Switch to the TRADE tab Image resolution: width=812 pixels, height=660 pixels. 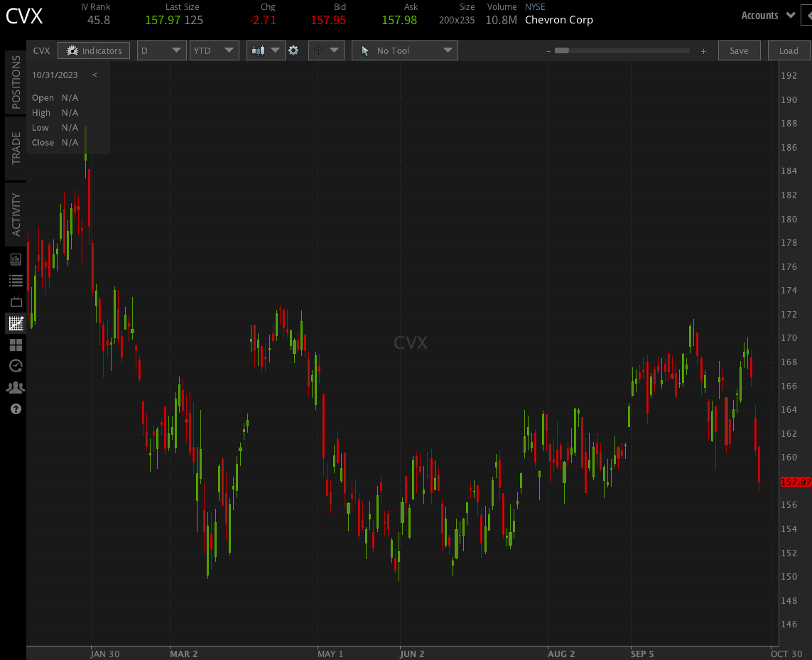[15, 144]
